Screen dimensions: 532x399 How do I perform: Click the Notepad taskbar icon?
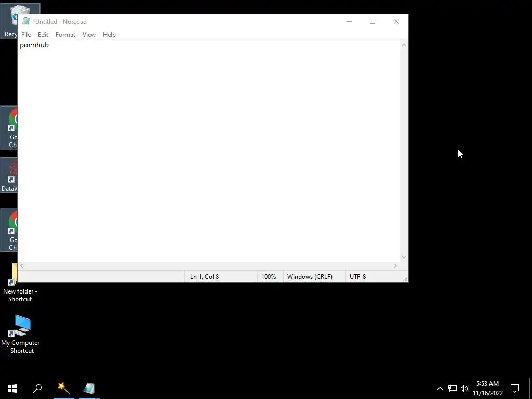point(89,389)
